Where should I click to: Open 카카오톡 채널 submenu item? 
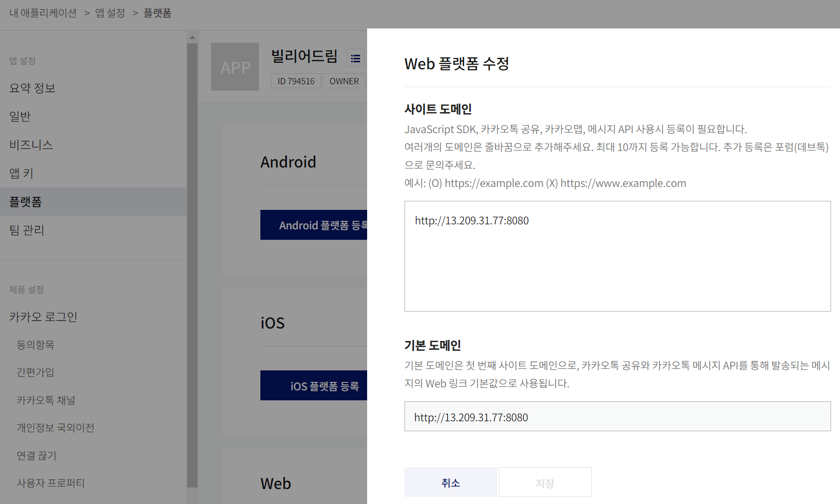(x=46, y=400)
